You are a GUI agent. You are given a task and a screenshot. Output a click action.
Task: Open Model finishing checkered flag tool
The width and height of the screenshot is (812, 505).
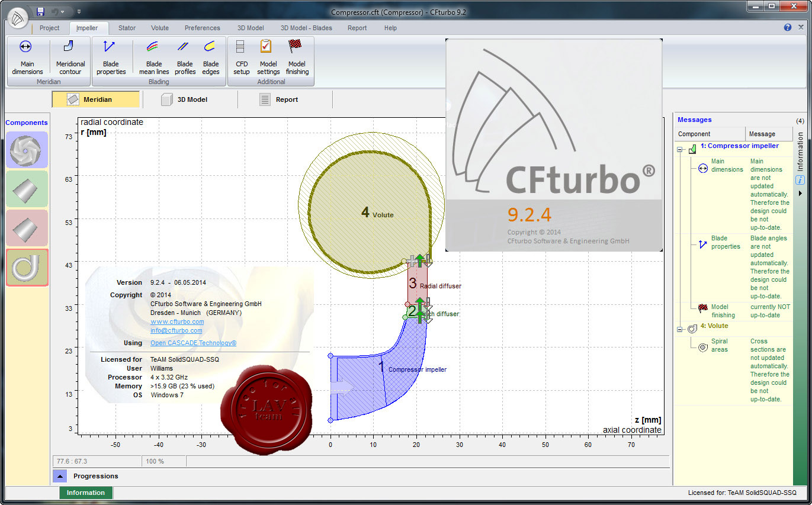pyautogui.click(x=297, y=57)
